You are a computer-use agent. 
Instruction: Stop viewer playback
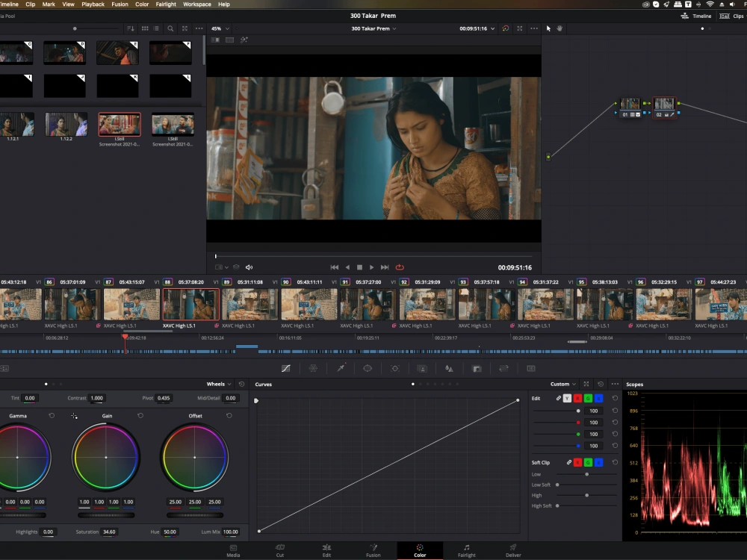tap(360, 267)
